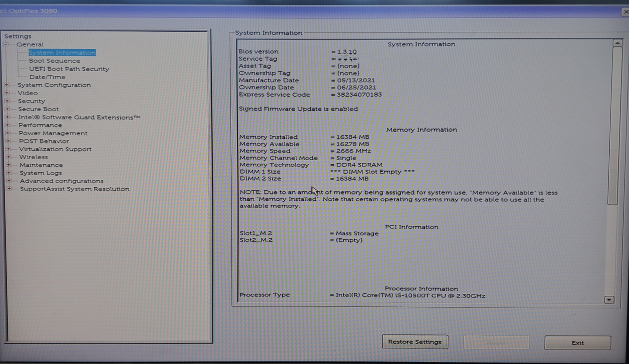Screen dimensions: 629x364
Task: Expand the Advanced configurations node
Action: (9, 181)
